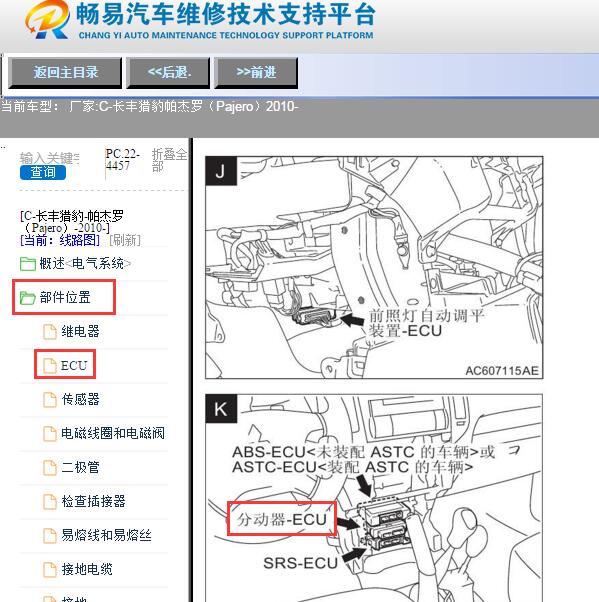The image size is (599, 602).
Task: Click document icon beside 接地电缆
Action: click(x=50, y=570)
